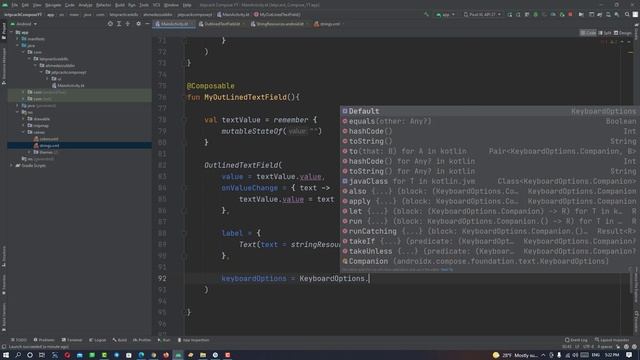Viewport: 640px width, 360px height.
Task: Select takeIf suggestion in completion list
Action: [490, 241]
